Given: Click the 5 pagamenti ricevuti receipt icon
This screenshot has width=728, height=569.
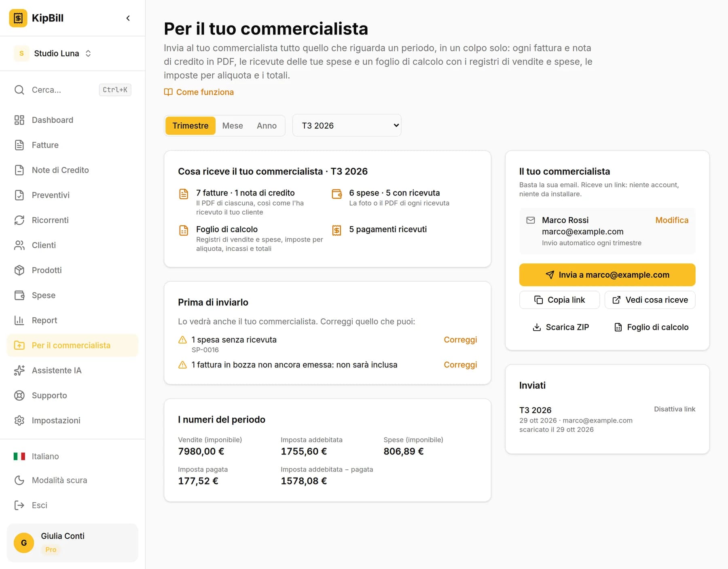Looking at the screenshot, I should (x=336, y=230).
